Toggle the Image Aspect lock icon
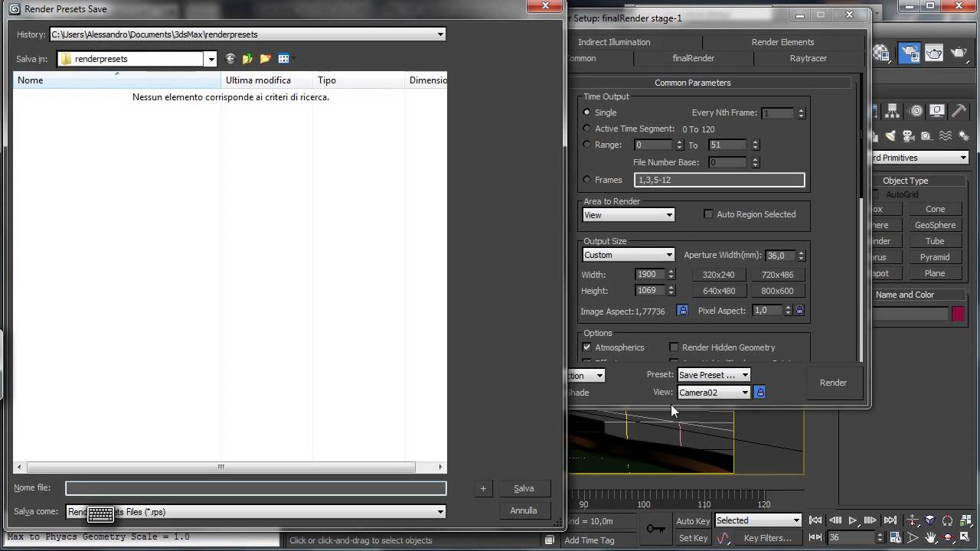This screenshot has width=980, height=551. 682,311
